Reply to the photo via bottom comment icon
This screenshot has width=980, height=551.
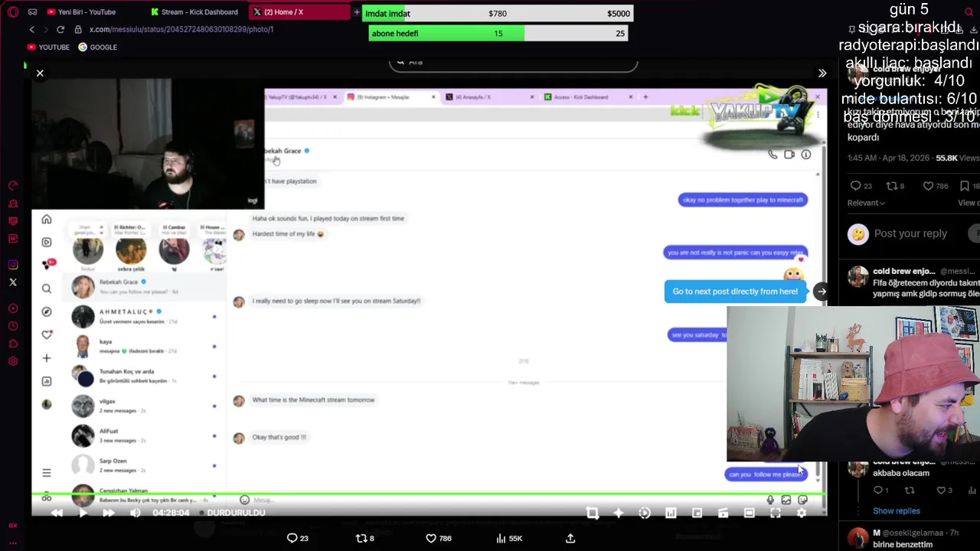[292, 538]
